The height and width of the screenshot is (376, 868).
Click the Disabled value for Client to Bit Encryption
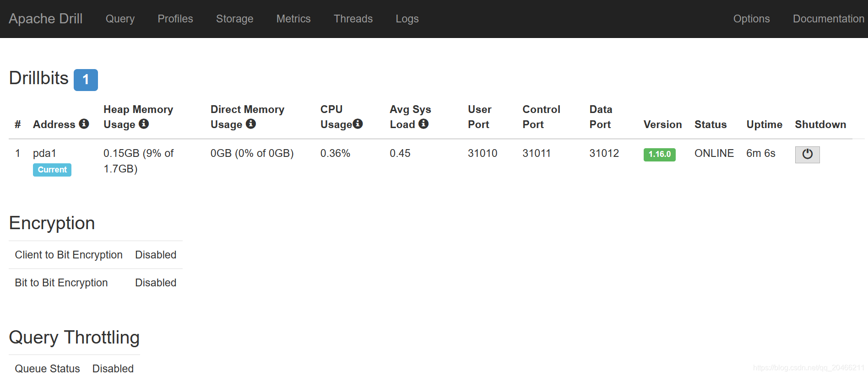pos(156,255)
